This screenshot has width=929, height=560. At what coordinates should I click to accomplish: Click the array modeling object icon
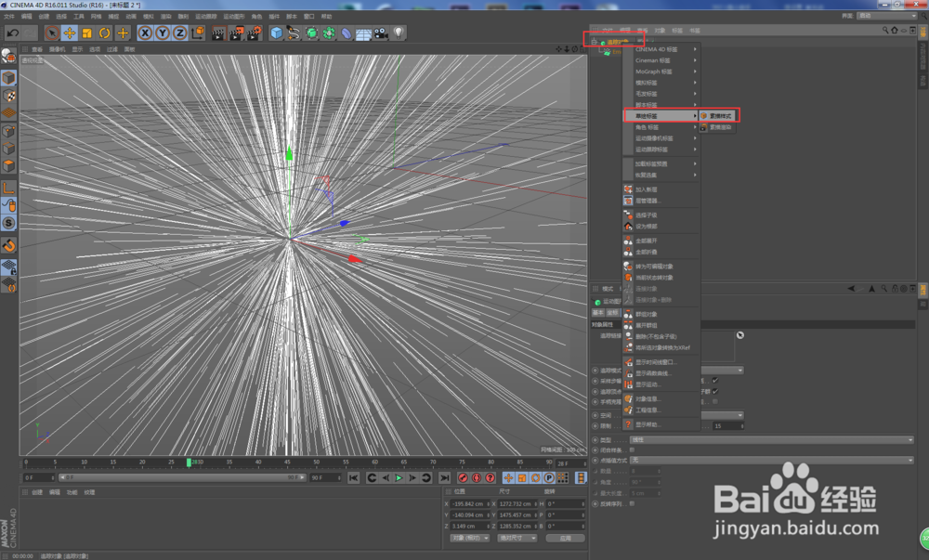click(x=329, y=33)
